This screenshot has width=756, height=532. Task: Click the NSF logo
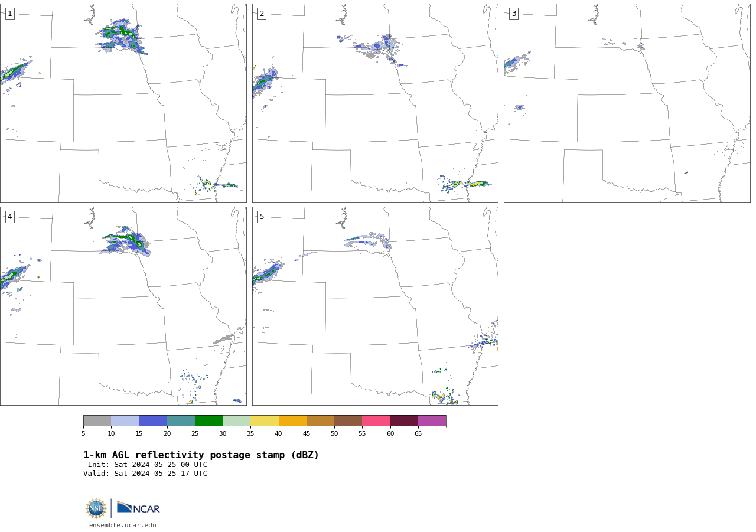click(x=96, y=508)
